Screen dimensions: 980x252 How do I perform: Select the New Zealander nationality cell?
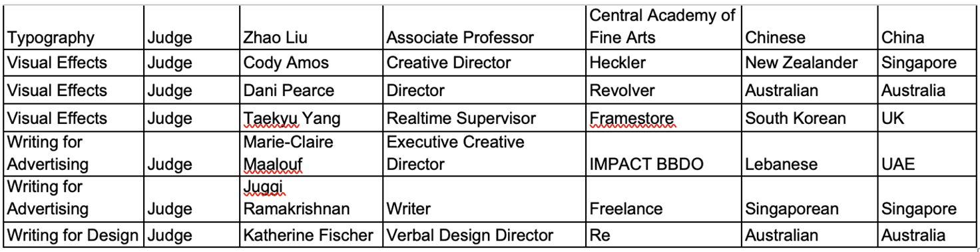[810, 63]
